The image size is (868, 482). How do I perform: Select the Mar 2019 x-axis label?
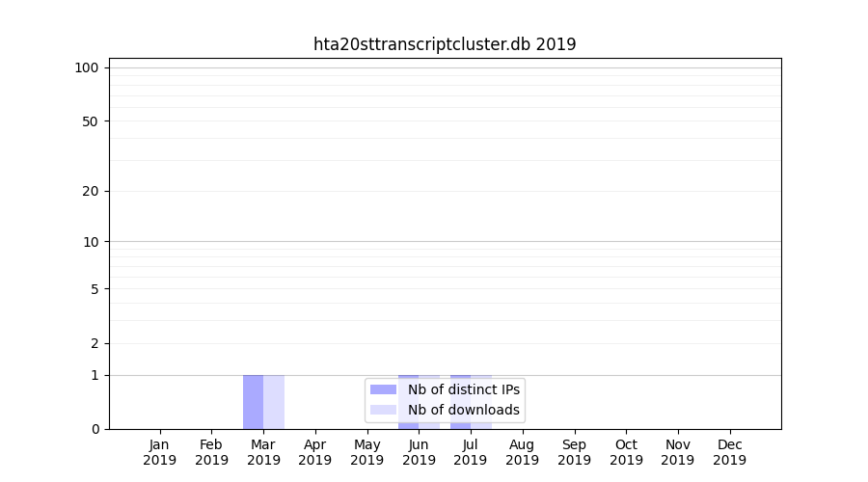click(263, 452)
